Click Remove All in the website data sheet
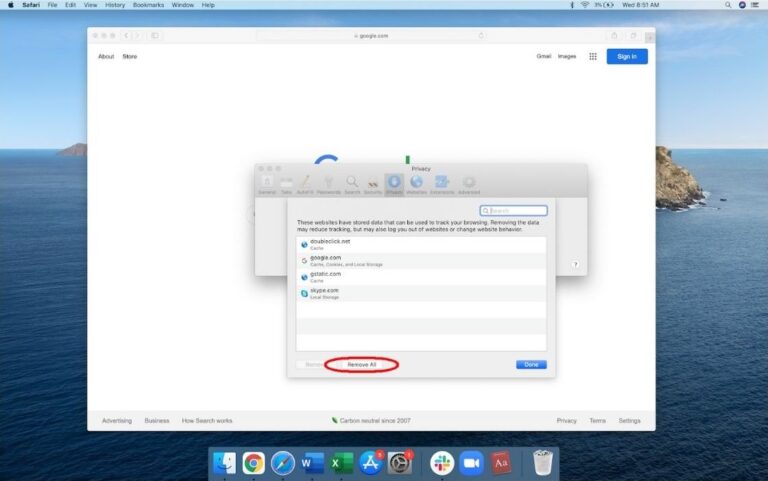 361,364
